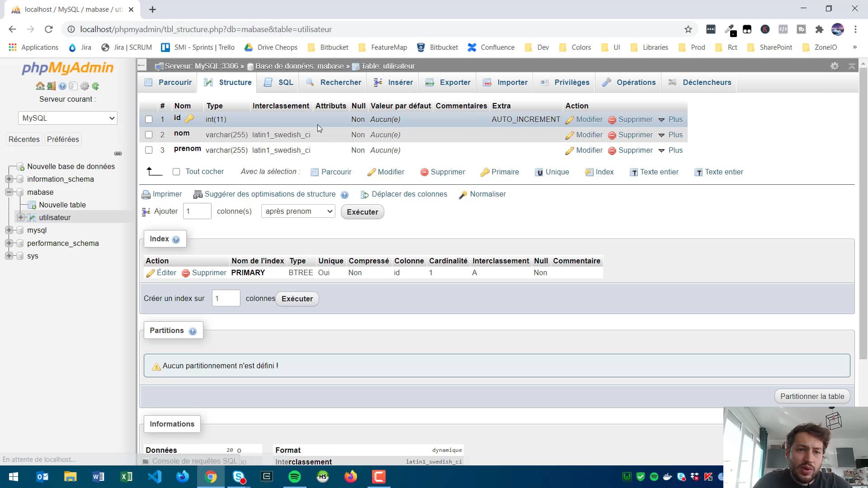Click the Partitionner la table button
868x488 pixels.
click(x=811, y=396)
